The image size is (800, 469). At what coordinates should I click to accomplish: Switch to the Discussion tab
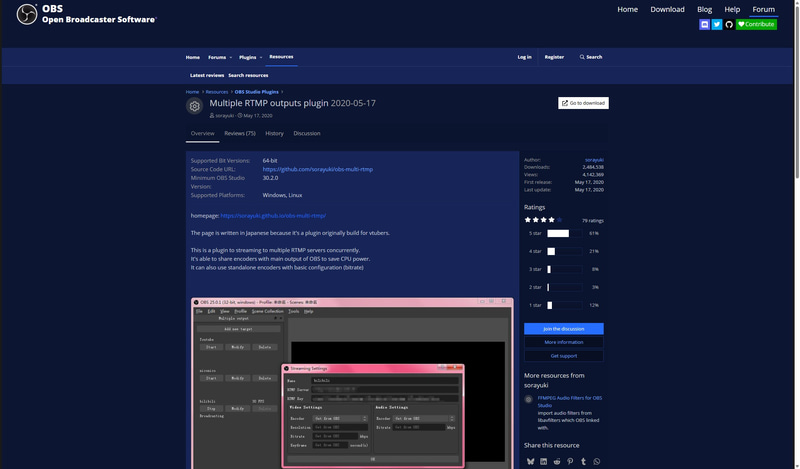(x=307, y=134)
